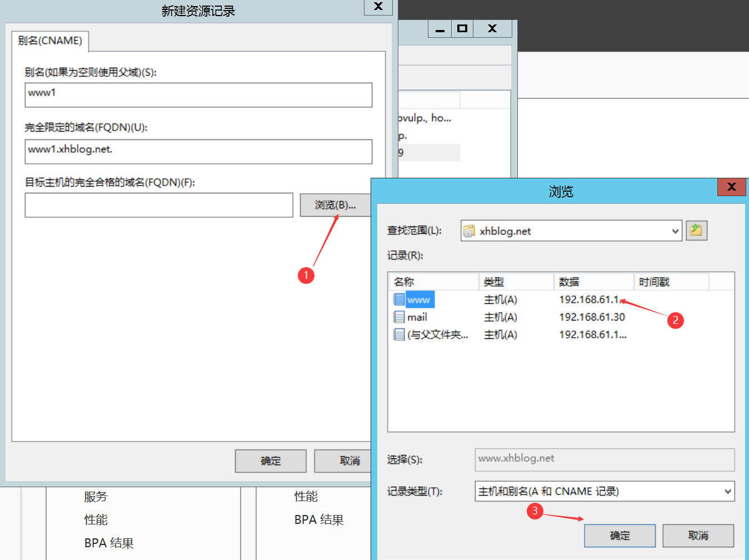
Task: Click 性能 in the middle background panel
Action: pyautogui.click(x=306, y=496)
